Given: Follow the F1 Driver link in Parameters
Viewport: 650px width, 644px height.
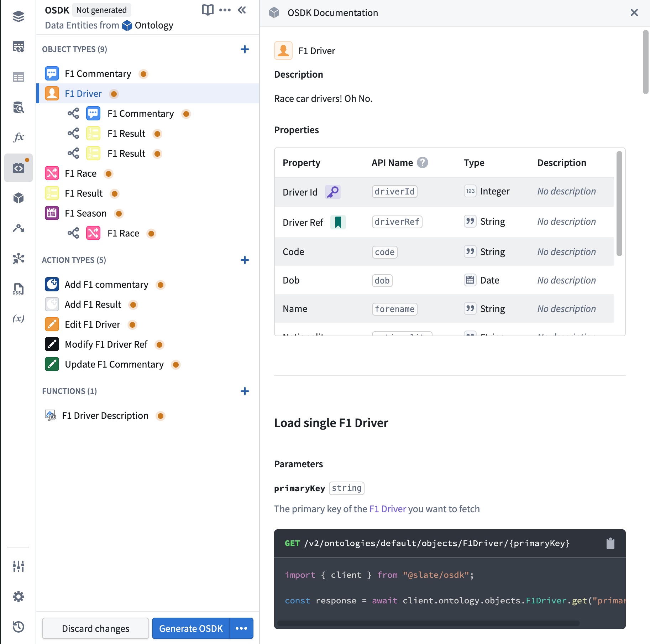Looking at the screenshot, I should [x=387, y=509].
